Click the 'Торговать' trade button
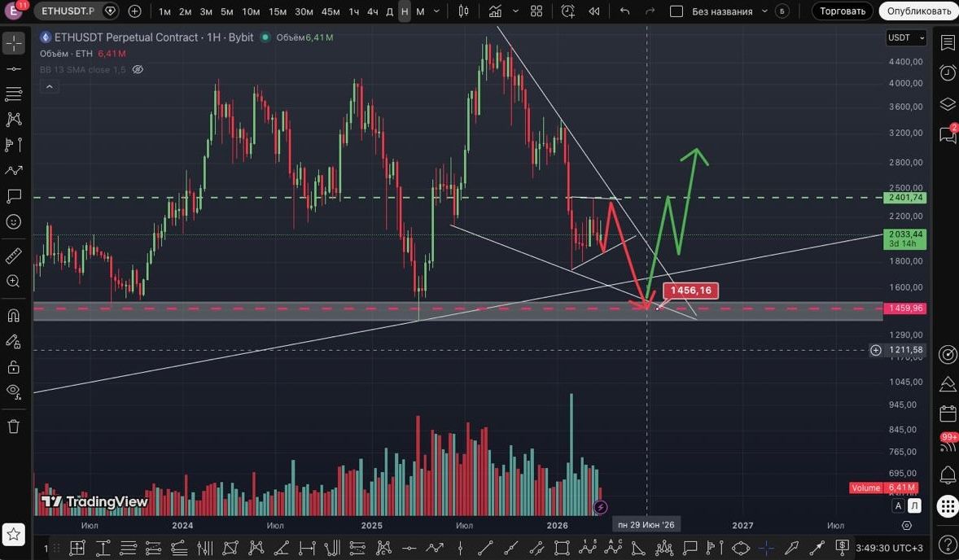Screen dimensions: 959x560 [843, 11]
